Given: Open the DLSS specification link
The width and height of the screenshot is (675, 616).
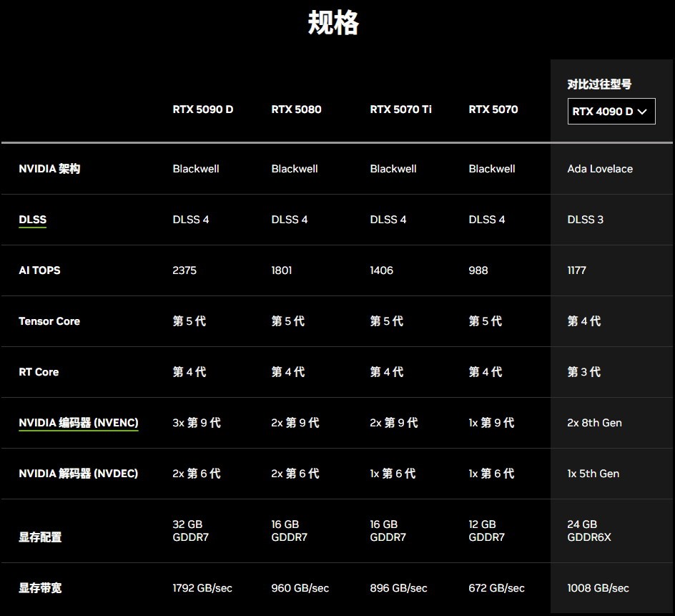Looking at the screenshot, I should coord(32,220).
